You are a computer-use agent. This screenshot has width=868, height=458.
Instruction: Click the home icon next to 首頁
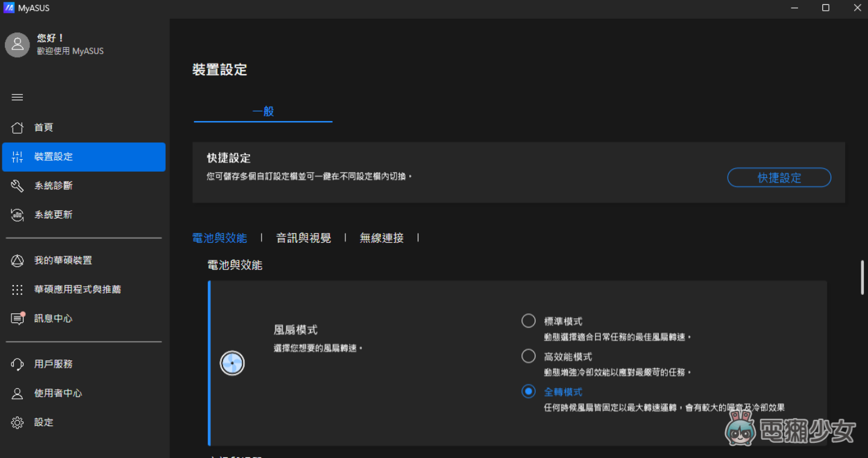tap(17, 128)
